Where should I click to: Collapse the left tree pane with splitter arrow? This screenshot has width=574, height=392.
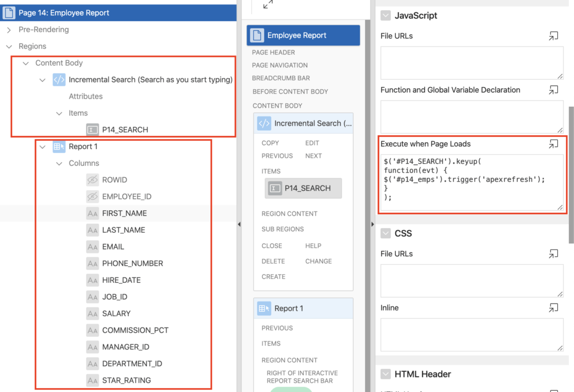tap(239, 224)
